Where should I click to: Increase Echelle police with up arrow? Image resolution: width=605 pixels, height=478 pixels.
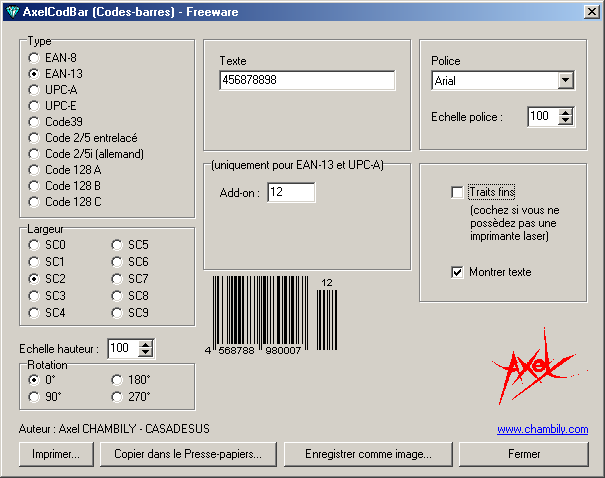pos(566,112)
